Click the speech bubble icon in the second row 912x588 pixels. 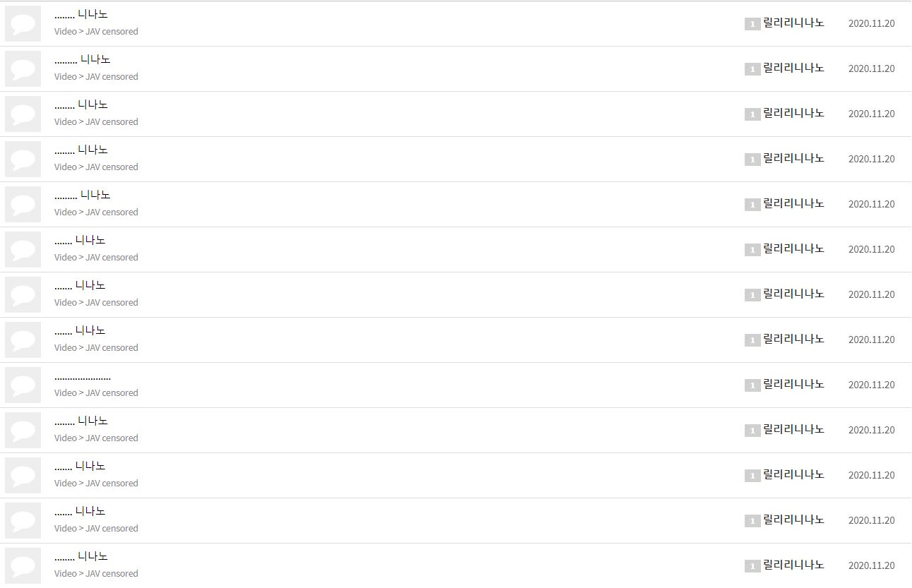pos(23,68)
